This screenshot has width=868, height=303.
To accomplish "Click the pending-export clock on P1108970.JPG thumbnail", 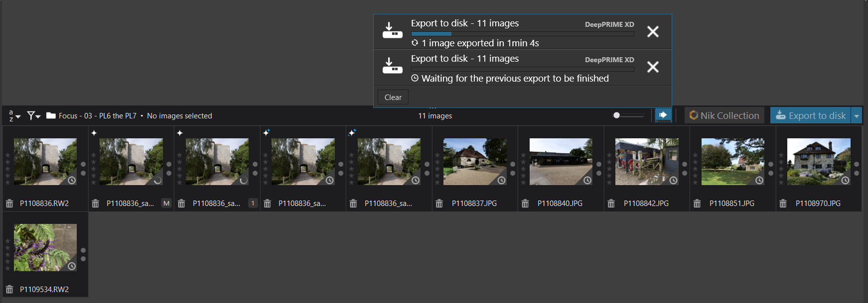I will tap(845, 180).
